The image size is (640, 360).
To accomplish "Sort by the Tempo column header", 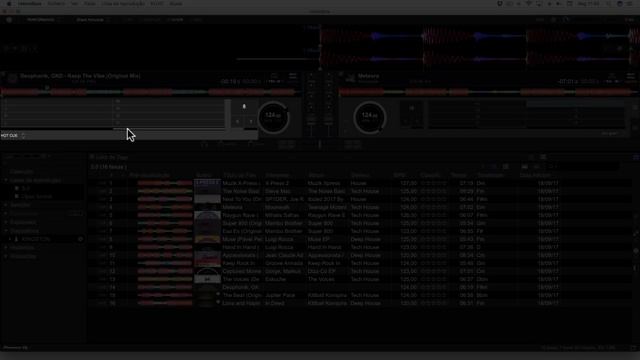I will tap(458, 175).
